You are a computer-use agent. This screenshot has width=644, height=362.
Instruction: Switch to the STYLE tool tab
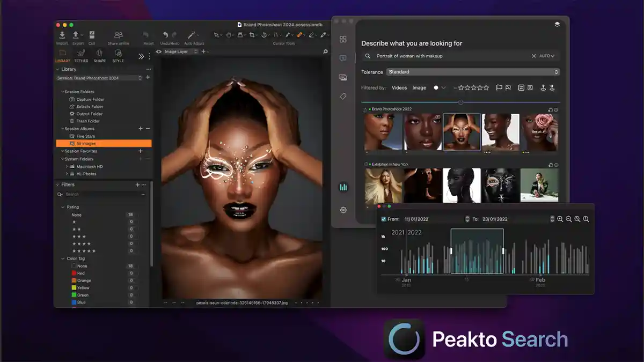tap(118, 56)
